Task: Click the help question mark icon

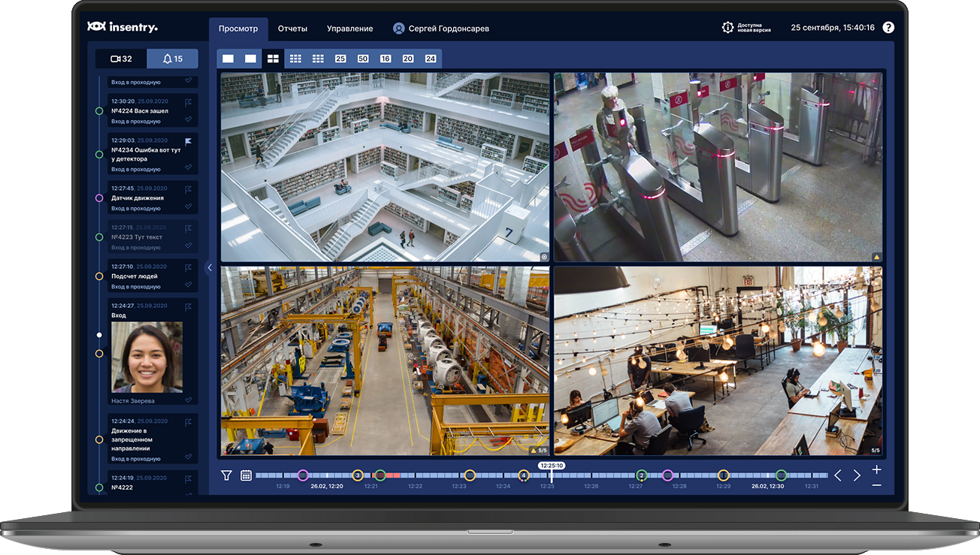Action: [888, 27]
